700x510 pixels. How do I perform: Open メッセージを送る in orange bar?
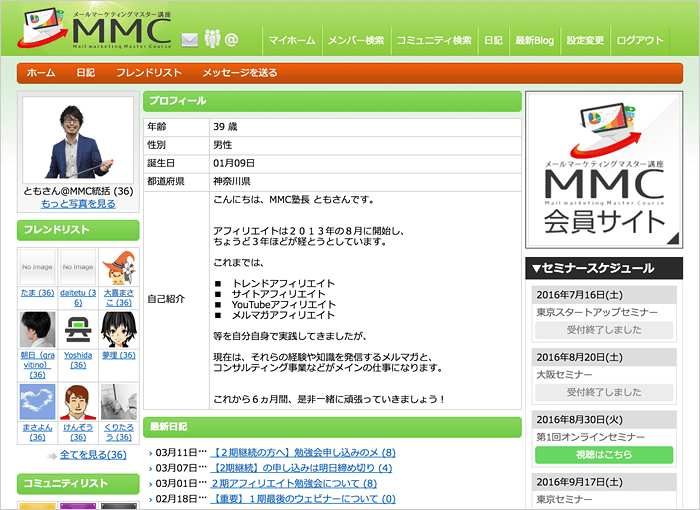pyautogui.click(x=240, y=73)
